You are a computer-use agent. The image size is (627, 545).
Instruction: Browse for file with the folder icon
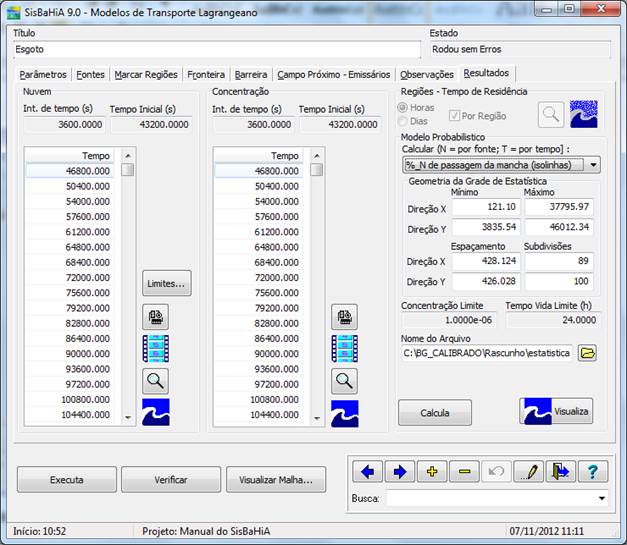pos(587,353)
